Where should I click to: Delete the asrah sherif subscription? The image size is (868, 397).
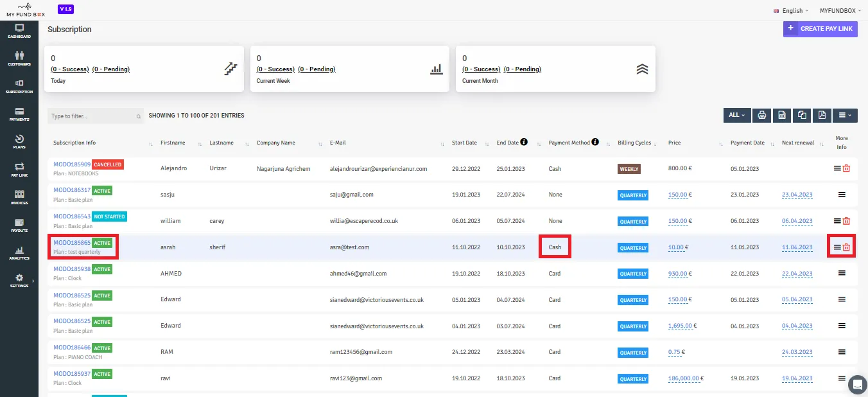pyautogui.click(x=846, y=247)
